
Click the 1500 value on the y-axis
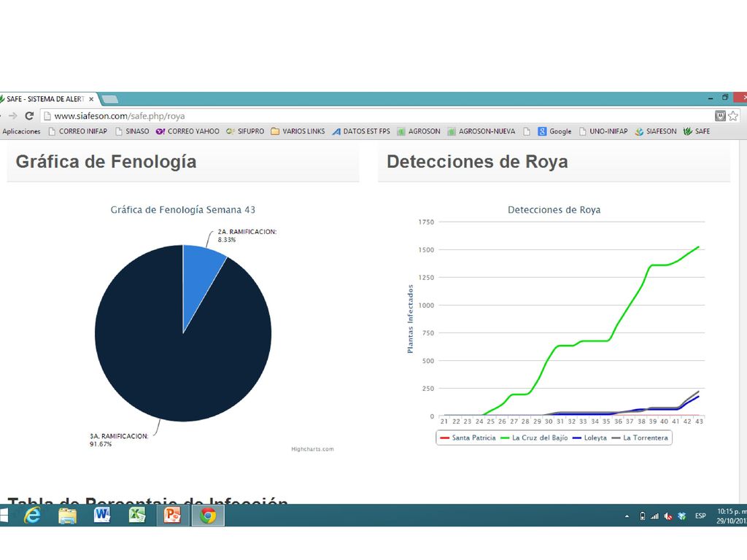[x=426, y=250]
